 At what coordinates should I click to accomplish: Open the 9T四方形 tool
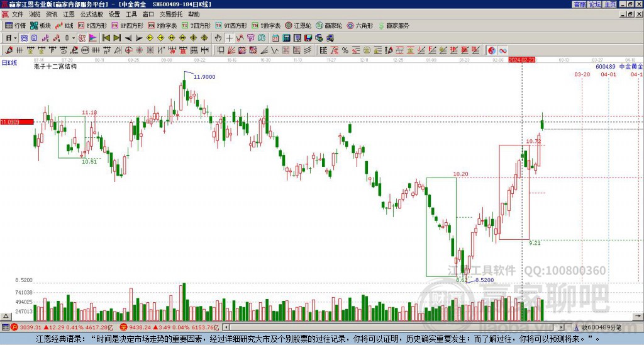231,25
